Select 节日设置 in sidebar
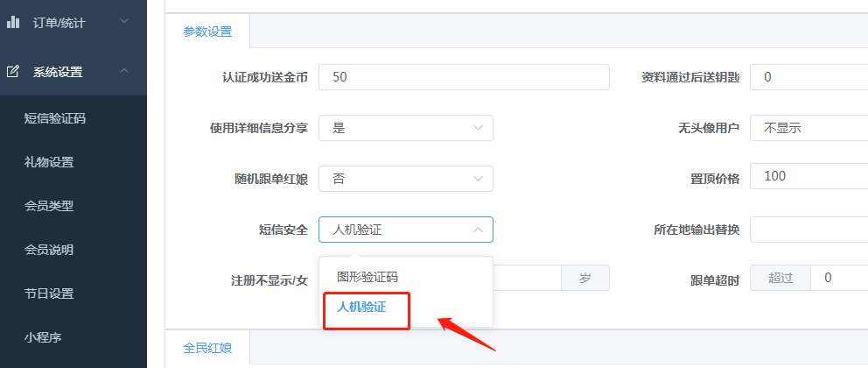This screenshot has height=368, width=868. coord(49,294)
